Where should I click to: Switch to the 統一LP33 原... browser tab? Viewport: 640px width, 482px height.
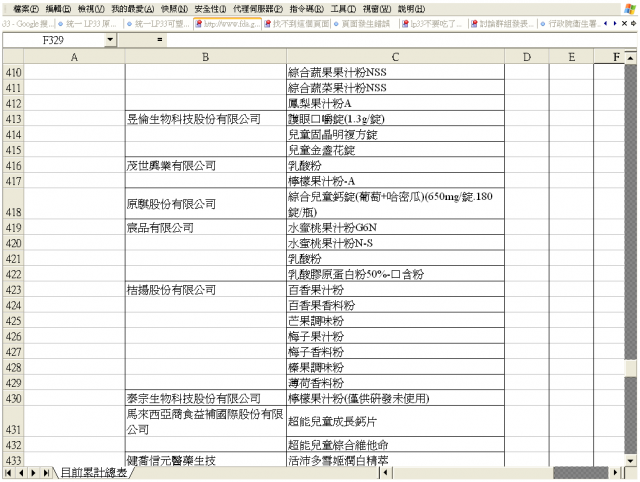tap(89, 24)
